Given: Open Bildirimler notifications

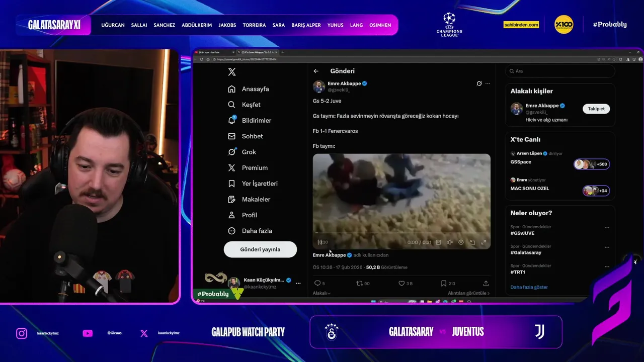Looking at the screenshot, I should 250,121.
